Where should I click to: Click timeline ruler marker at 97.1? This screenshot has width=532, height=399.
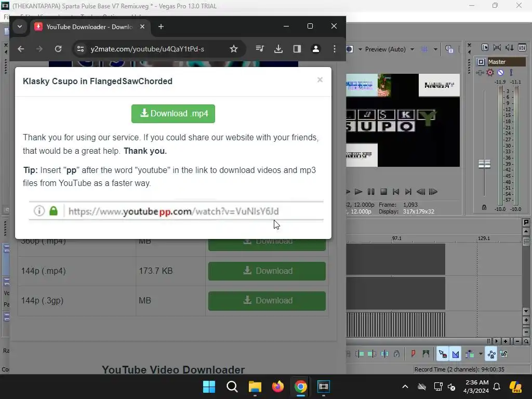[396, 238]
